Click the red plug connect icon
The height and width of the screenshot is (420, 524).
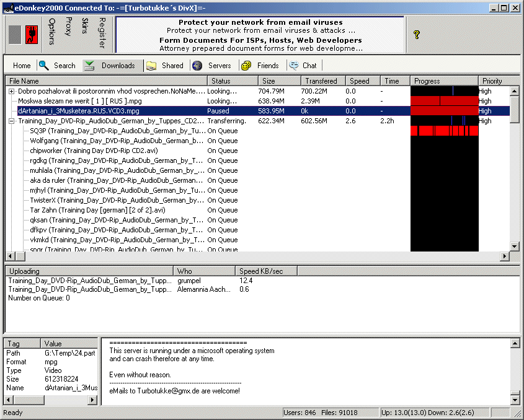32,35
